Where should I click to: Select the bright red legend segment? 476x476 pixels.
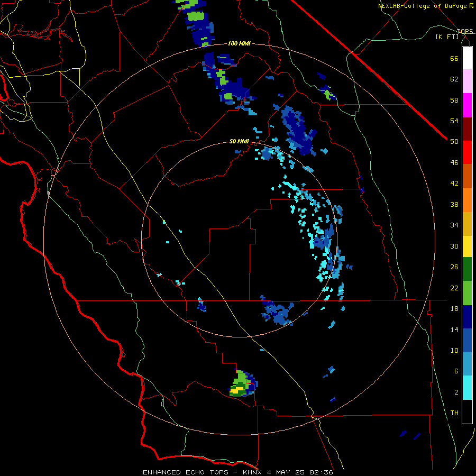467,152
